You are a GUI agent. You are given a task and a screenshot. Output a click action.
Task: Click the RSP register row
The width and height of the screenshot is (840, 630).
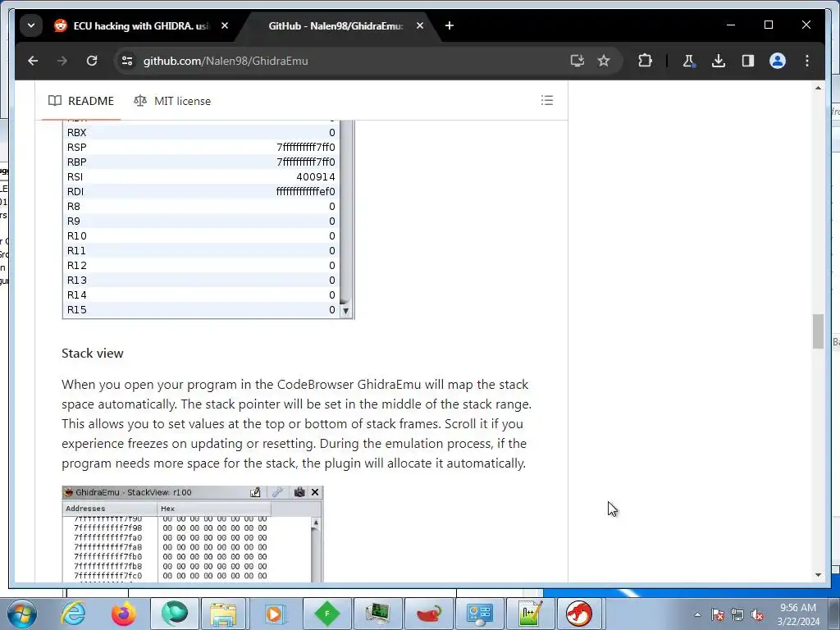[201, 148]
